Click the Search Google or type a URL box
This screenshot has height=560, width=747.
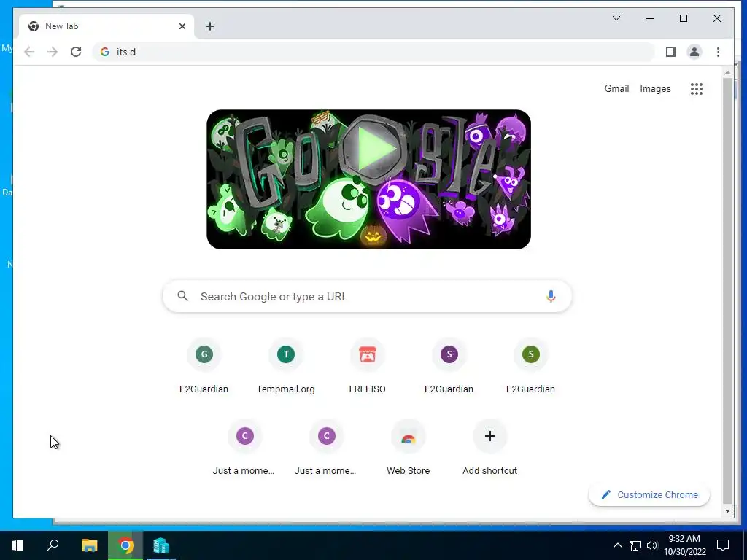(367, 296)
